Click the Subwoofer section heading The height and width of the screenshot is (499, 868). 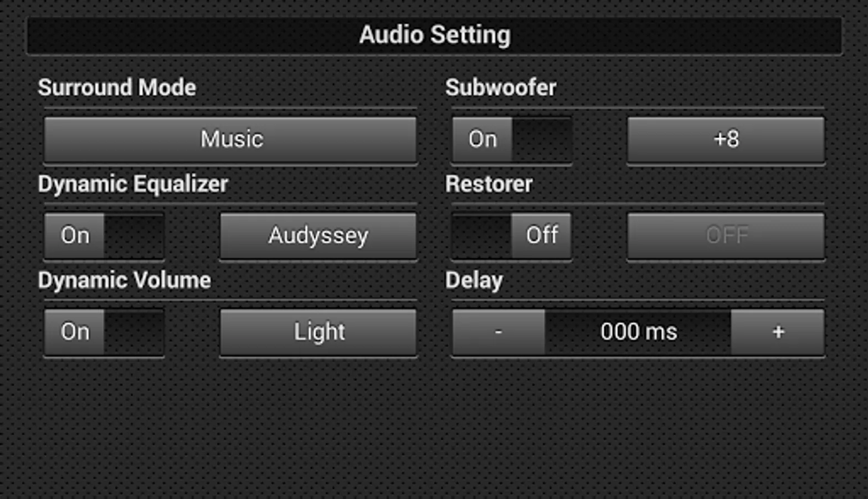pos(501,88)
